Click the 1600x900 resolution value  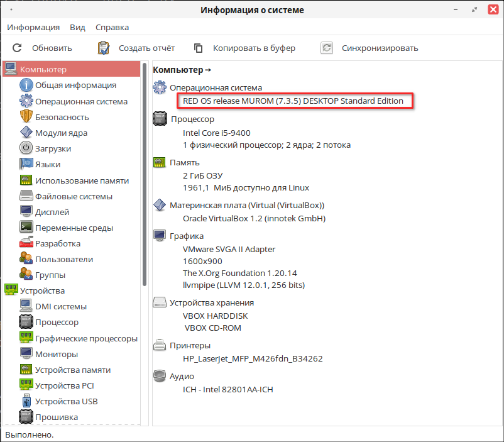click(202, 261)
